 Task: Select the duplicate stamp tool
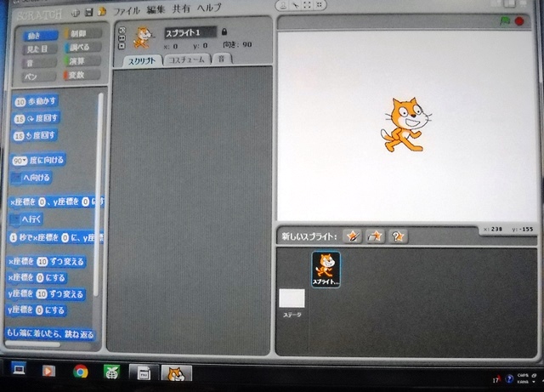(283, 5)
